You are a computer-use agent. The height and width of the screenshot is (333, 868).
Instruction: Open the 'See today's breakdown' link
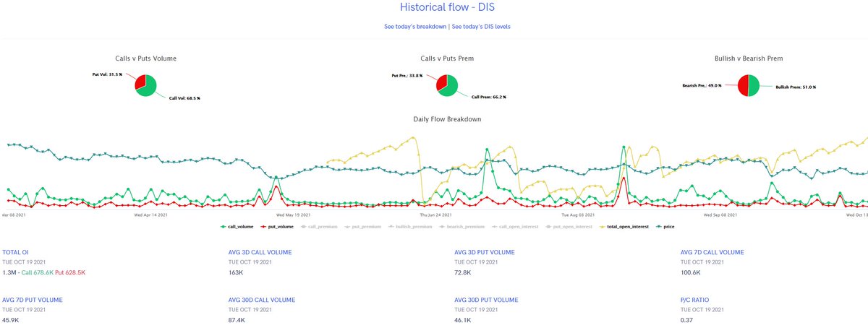coord(415,27)
